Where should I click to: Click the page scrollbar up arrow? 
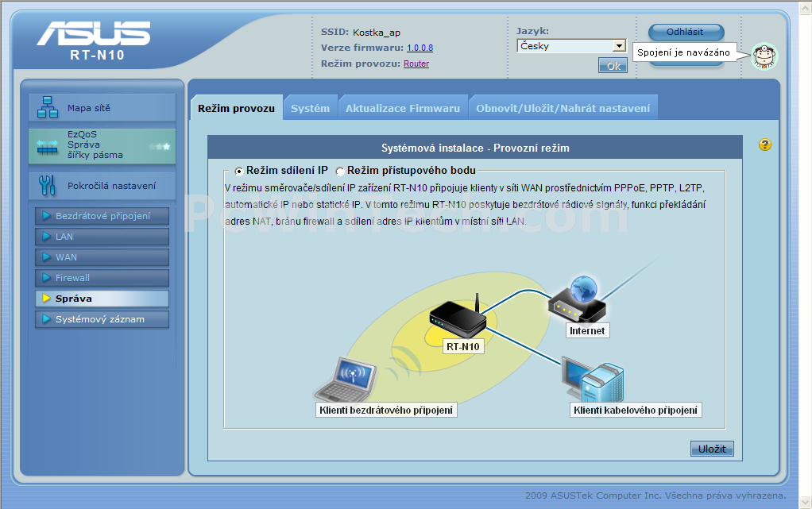pyautogui.click(x=806, y=8)
